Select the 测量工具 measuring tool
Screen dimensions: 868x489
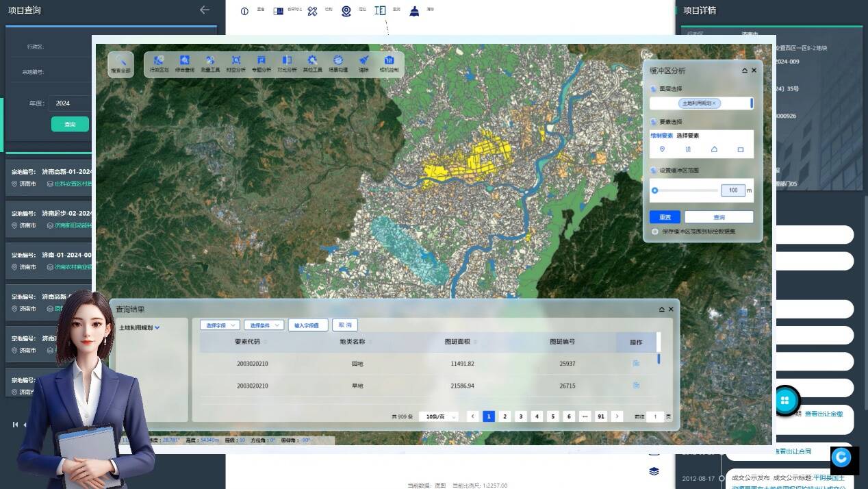(x=210, y=63)
